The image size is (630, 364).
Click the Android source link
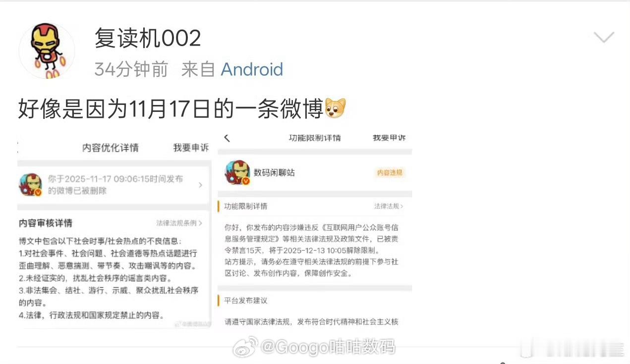(x=252, y=69)
